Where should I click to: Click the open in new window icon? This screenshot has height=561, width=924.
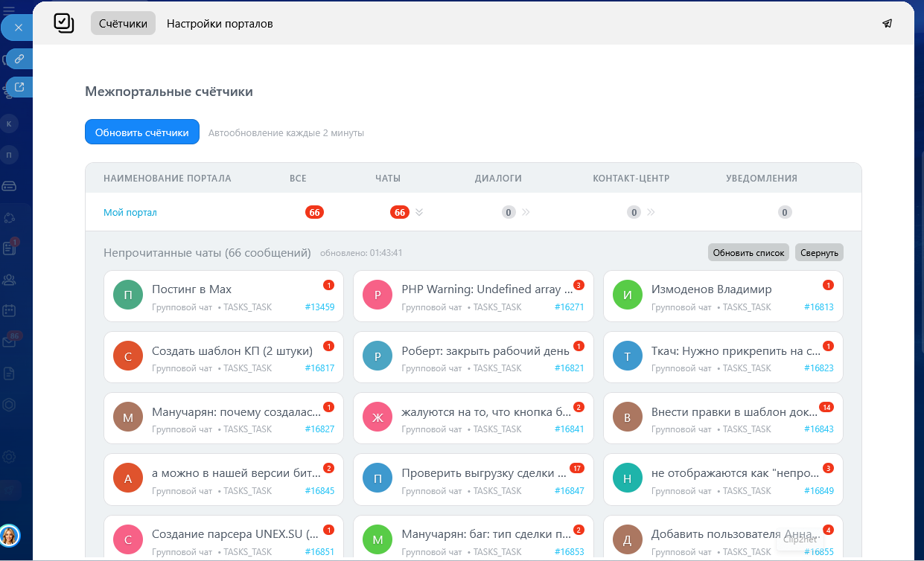coord(19,87)
